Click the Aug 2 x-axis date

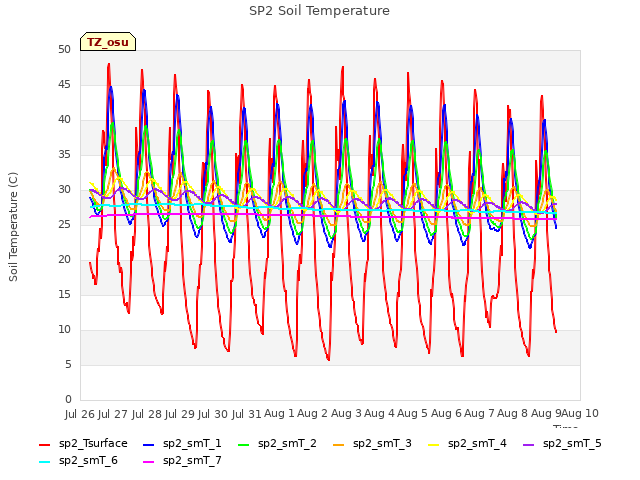[313, 414]
